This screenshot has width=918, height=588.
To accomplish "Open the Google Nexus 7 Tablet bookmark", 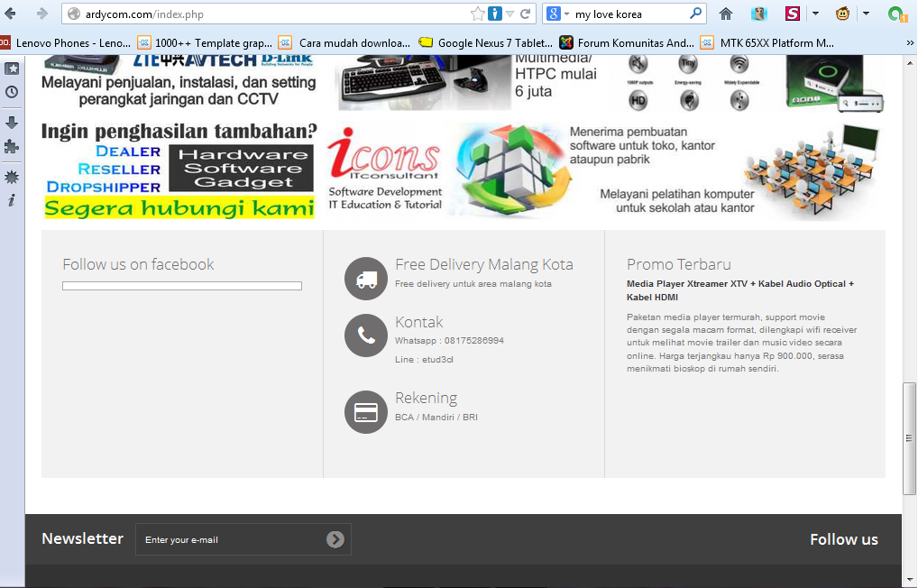I will click(x=485, y=42).
